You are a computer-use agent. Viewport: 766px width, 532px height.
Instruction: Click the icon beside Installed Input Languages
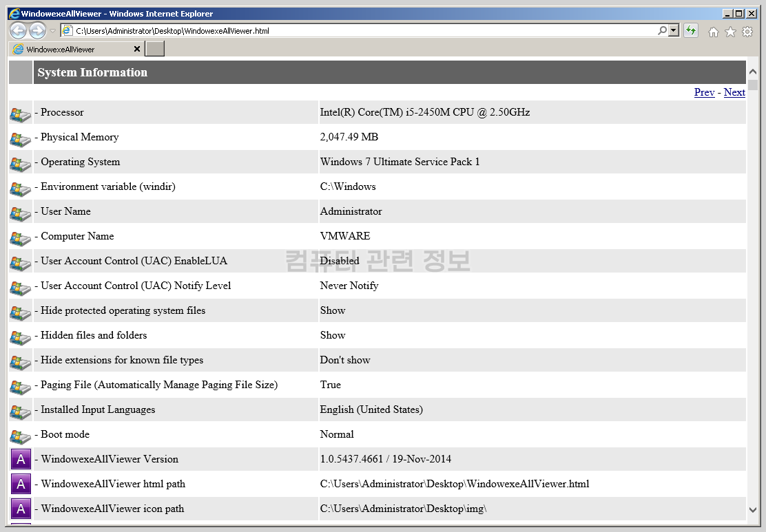coord(21,412)
